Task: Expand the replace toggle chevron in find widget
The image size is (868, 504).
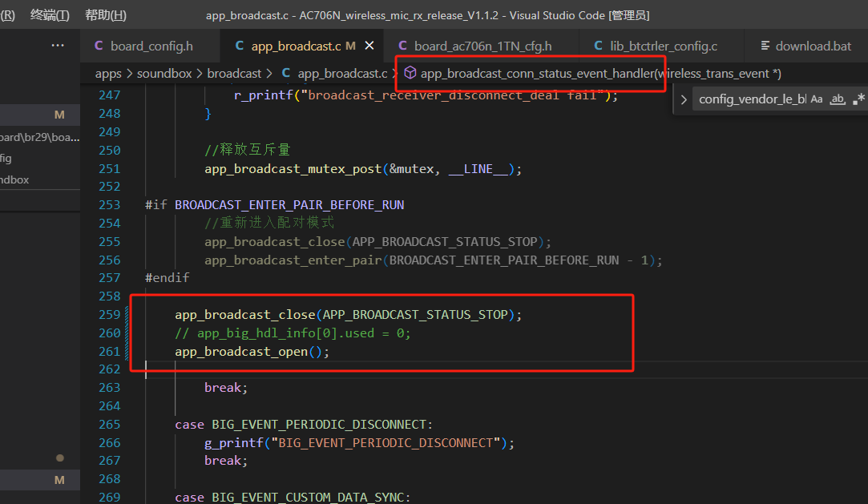Action: [x=684, y=99]
